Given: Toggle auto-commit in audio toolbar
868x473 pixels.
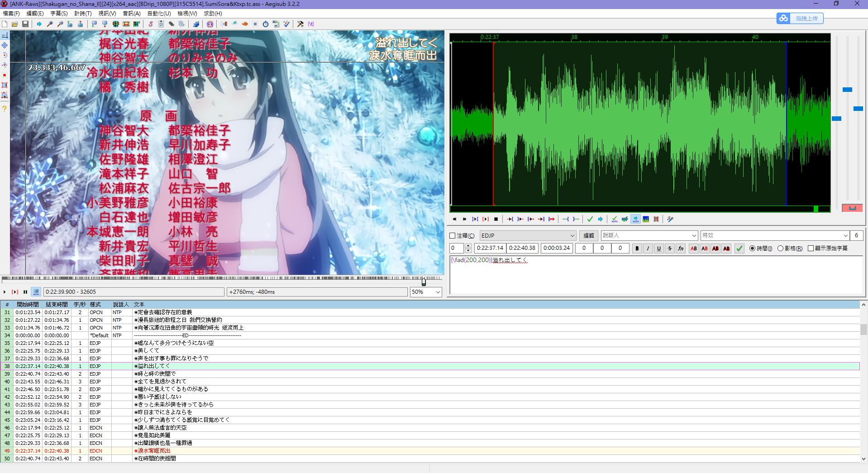Looking at the screenshot, I should (x=615, y=219).
